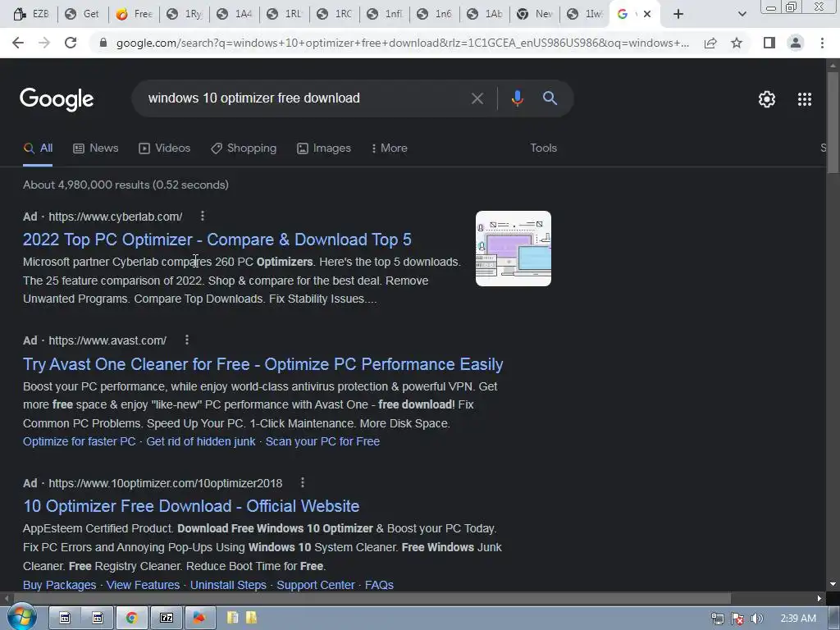Open View Features sitelink

tap(143, 584)
